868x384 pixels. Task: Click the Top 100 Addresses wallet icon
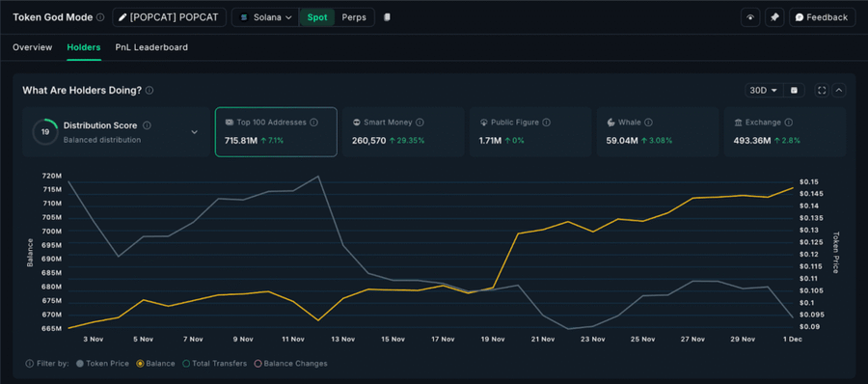pos(230,122)
